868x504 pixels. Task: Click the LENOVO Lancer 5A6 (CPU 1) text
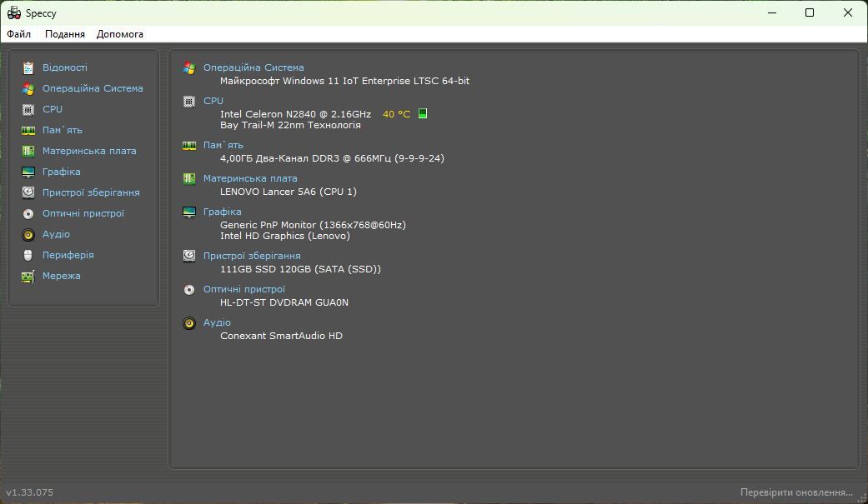pyautogui.click(x=288, y=192)
